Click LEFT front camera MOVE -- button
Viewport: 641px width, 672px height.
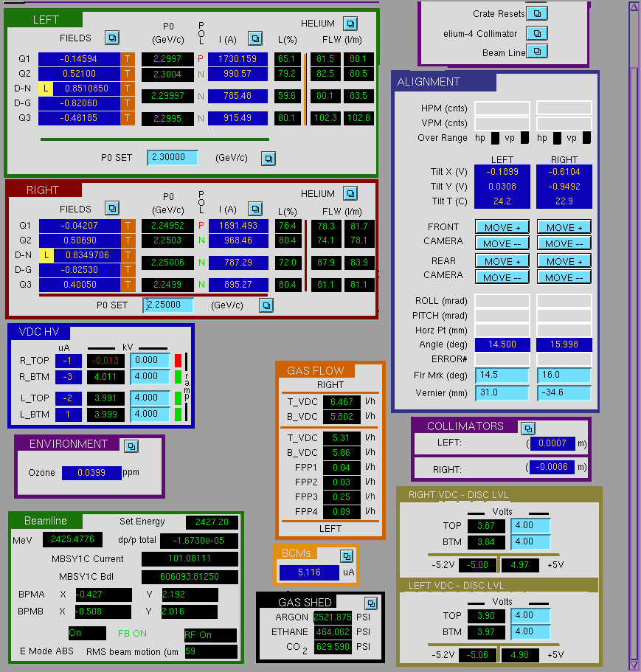tap(502, 243)
